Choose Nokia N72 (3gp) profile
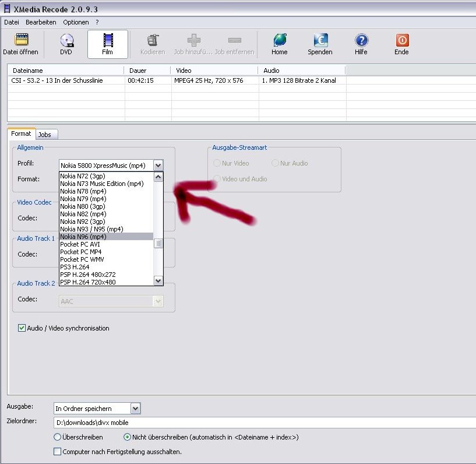Screen dimensions: 476x464 pos(106,176)
